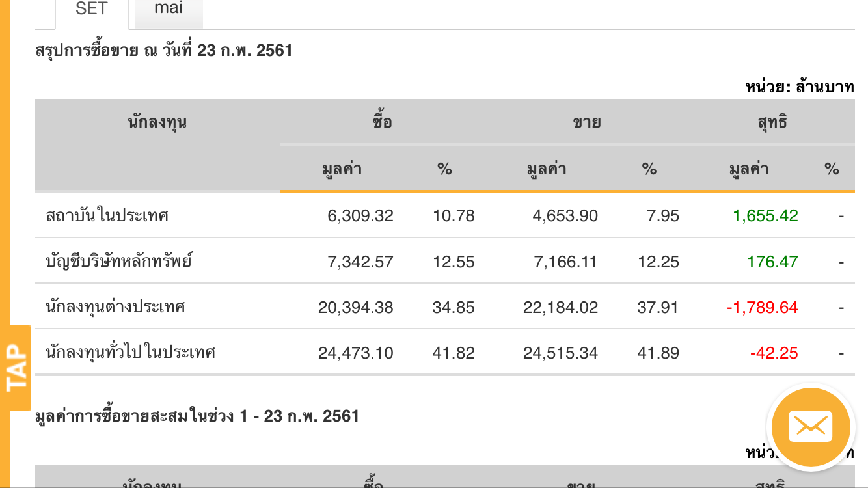Click the heading สรุปการซื้อขาย ณ วันที่ 23 ก.พ. 2561
This screenshot has width=868, height=488.
pyautogui.click(x=164, y=50)
